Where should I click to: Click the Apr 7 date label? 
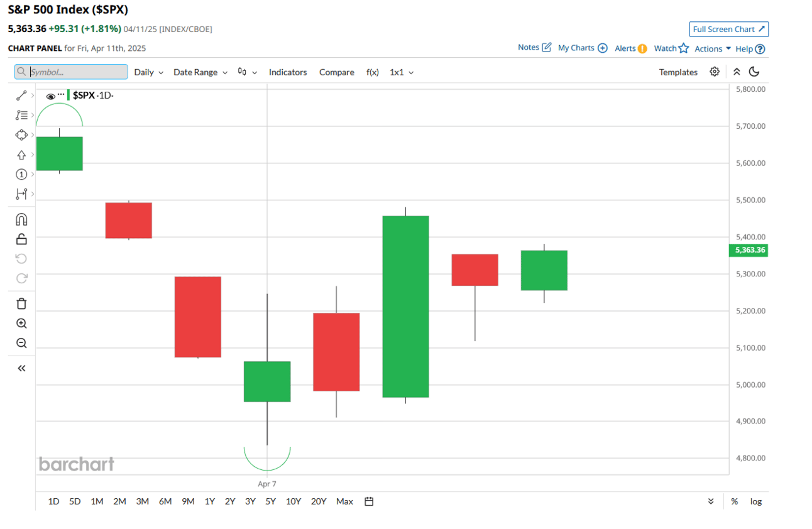coord(267,484)
